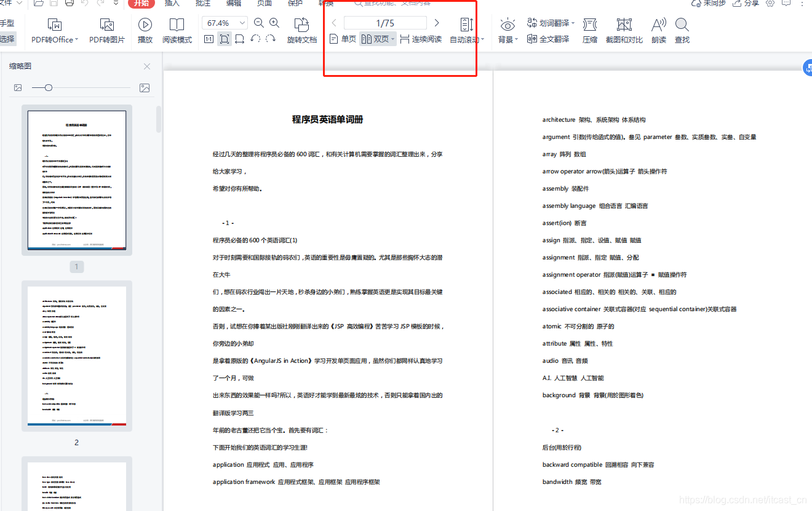Click the title 程序员英语单词册
Image resolution: width=812 pixels, height=511 pixels.
[327, 119]
